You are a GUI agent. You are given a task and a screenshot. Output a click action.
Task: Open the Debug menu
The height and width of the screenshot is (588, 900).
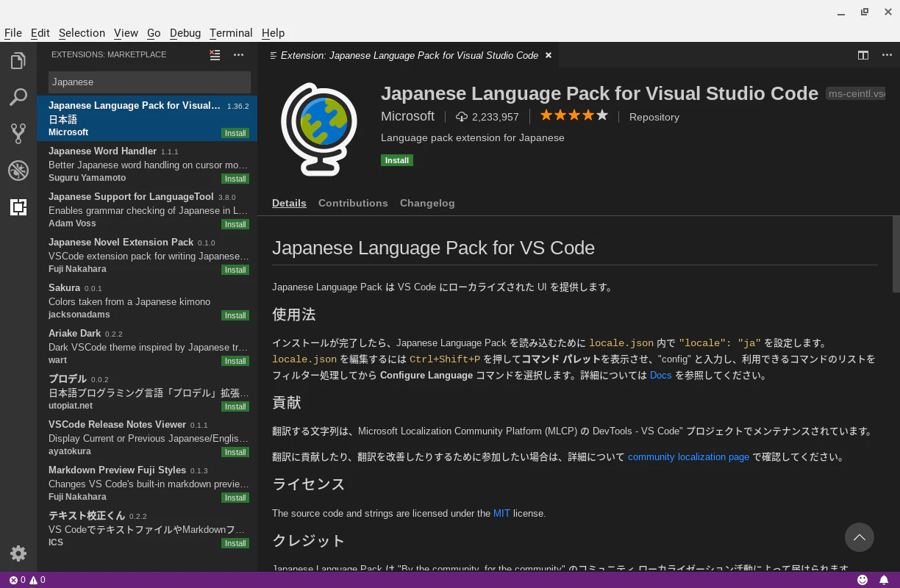(x=185, y=33)
